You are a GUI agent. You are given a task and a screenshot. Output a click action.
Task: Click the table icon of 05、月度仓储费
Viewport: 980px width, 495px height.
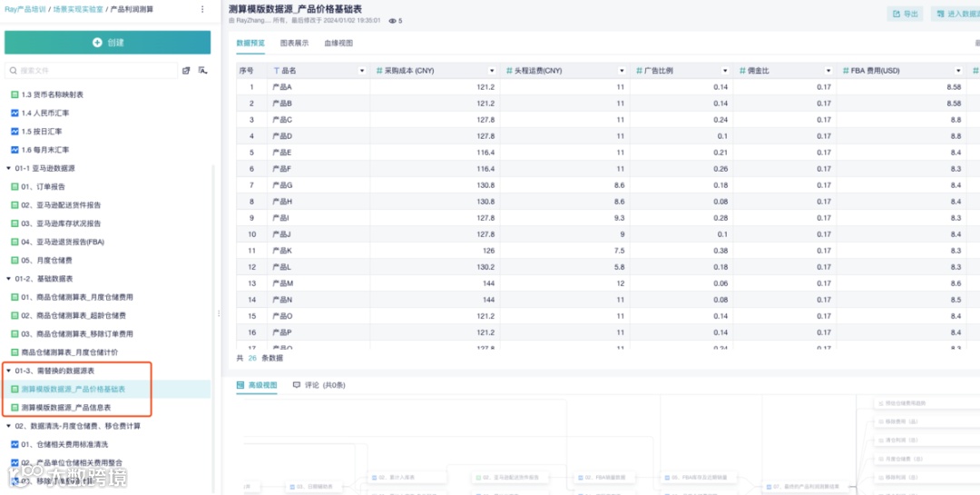coord(15,260)
